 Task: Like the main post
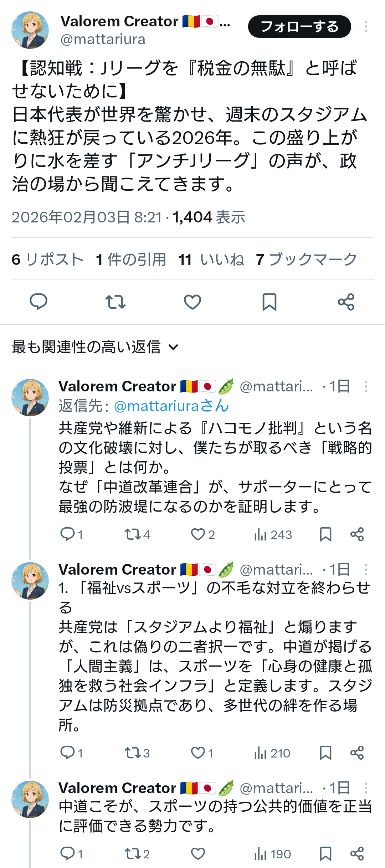(x=192, y=302)
